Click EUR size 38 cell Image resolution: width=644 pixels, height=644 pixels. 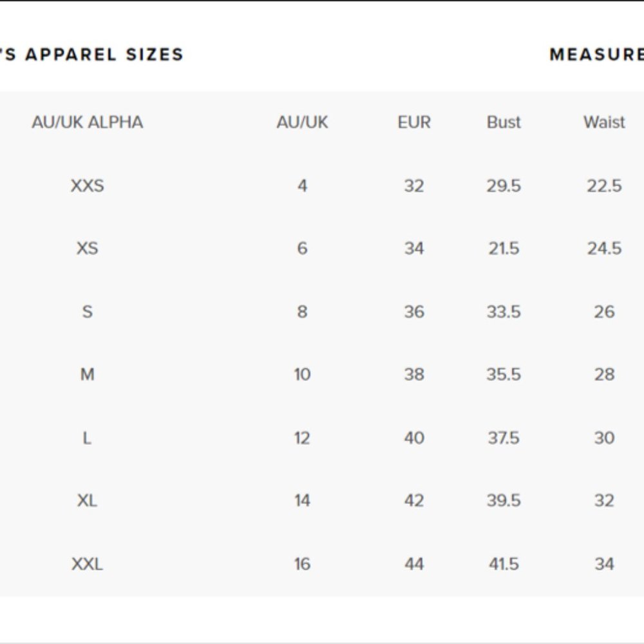point(414,374)
